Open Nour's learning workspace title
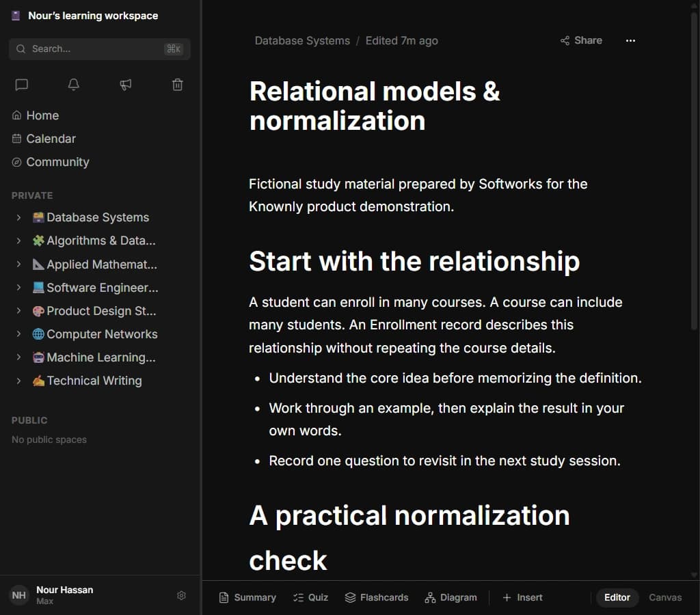700x615 pixels. 93,16
